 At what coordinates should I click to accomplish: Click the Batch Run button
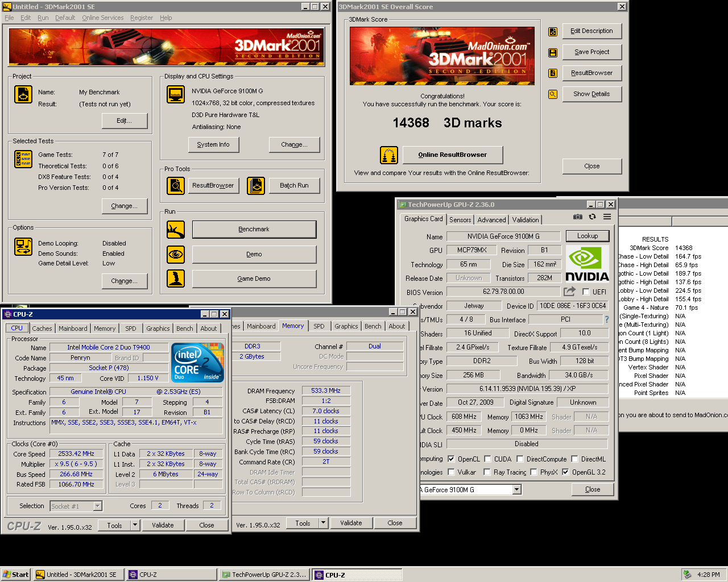pyautogui.click(x=294, y=185)
